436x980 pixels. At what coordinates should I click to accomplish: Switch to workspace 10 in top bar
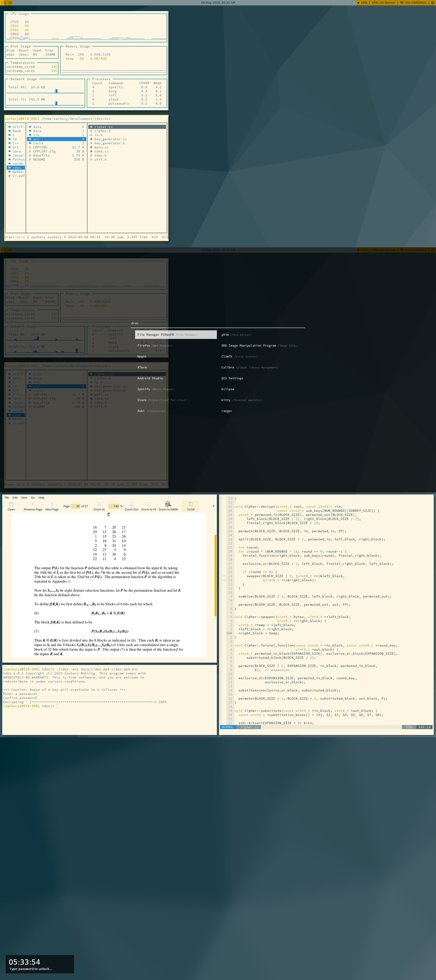[10, 3]
